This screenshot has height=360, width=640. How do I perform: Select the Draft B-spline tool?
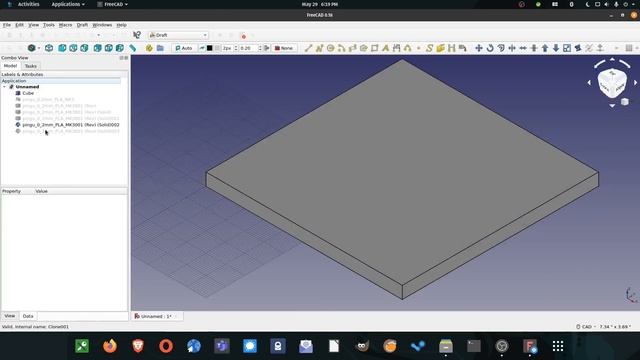coord(408,48)
